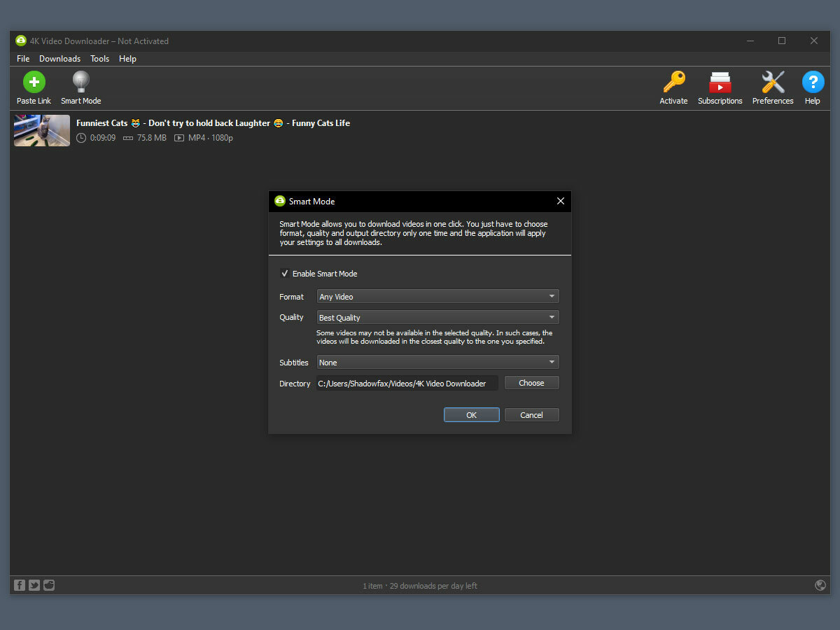
Task: Open the Downloads menu
Action: coord(59,59)
